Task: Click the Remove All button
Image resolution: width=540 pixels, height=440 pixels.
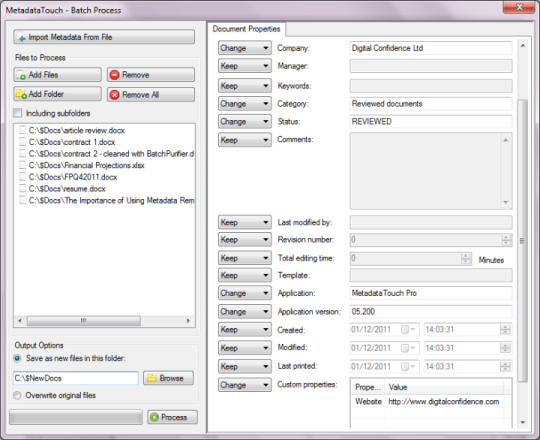Action: coord(151,95)
